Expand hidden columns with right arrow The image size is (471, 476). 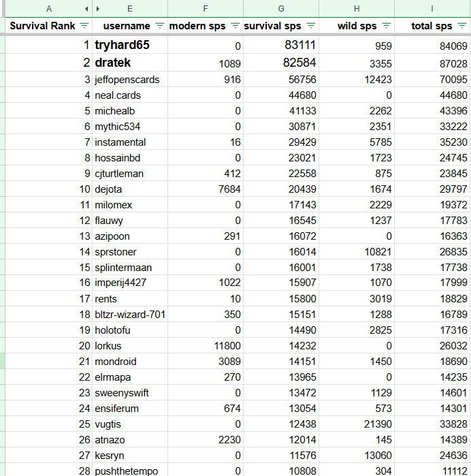(98, 9)
